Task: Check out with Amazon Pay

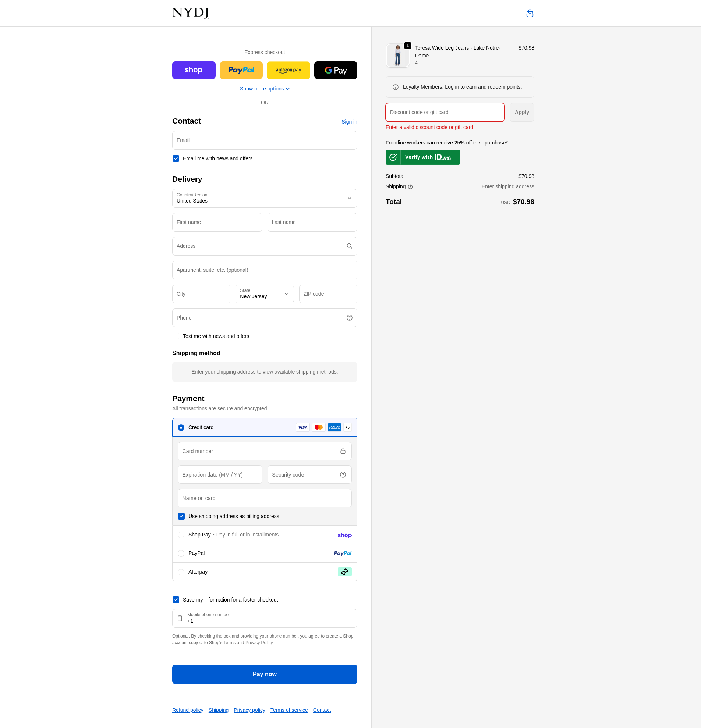Action: [x=288, y=70]
